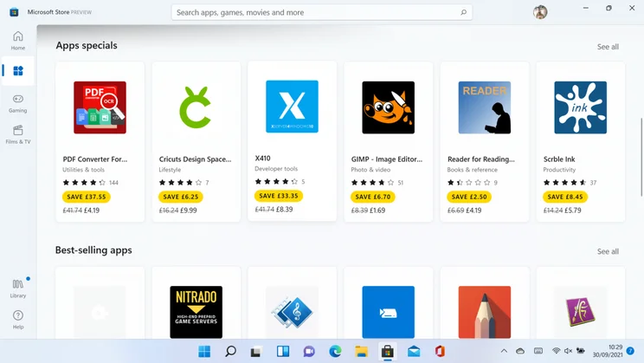Open Widgets on the taskbar
The width and height of the screenshot is (644, 363).
click(x=282, y=352)
